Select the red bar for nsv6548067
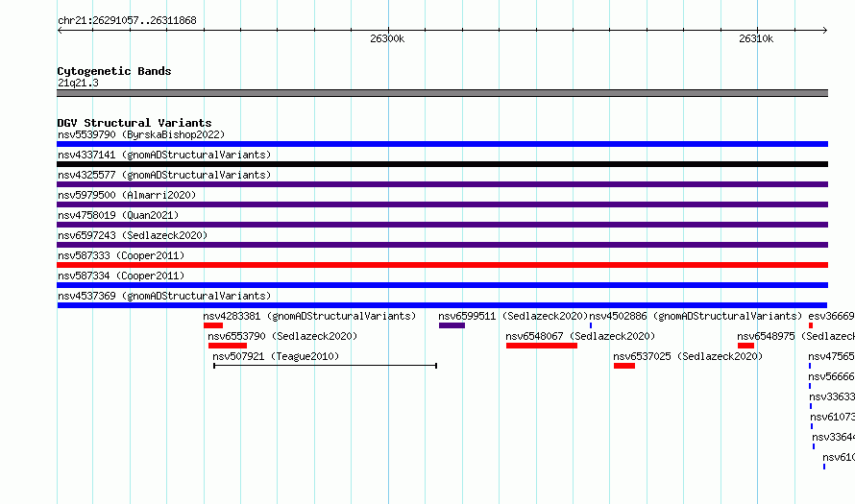The width and height of the screenshot is (855, 504). tap(542, 346)
